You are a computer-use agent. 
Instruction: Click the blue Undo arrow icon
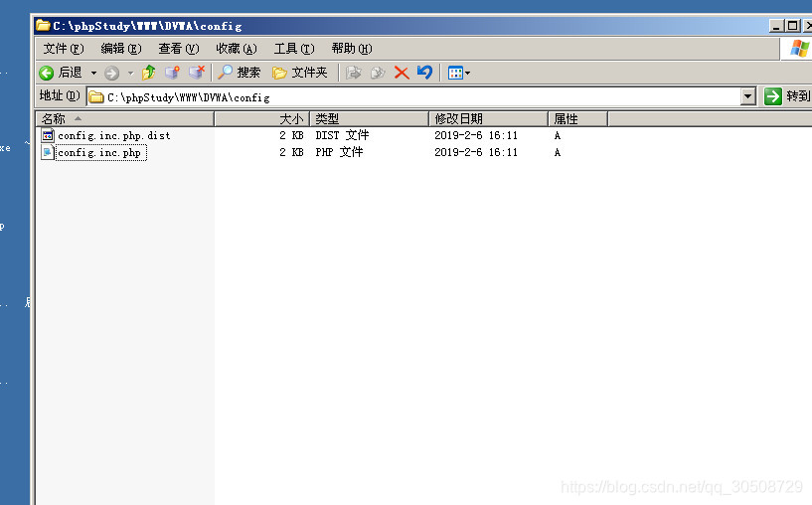coord(424,72)
